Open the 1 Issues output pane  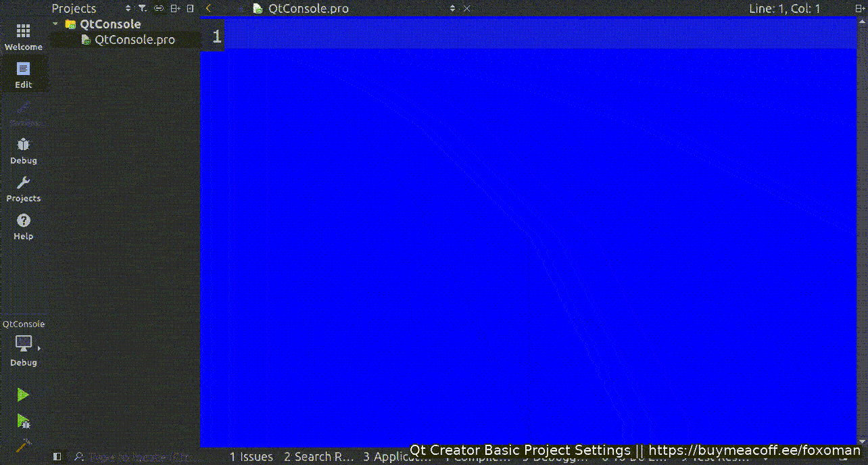251,457
